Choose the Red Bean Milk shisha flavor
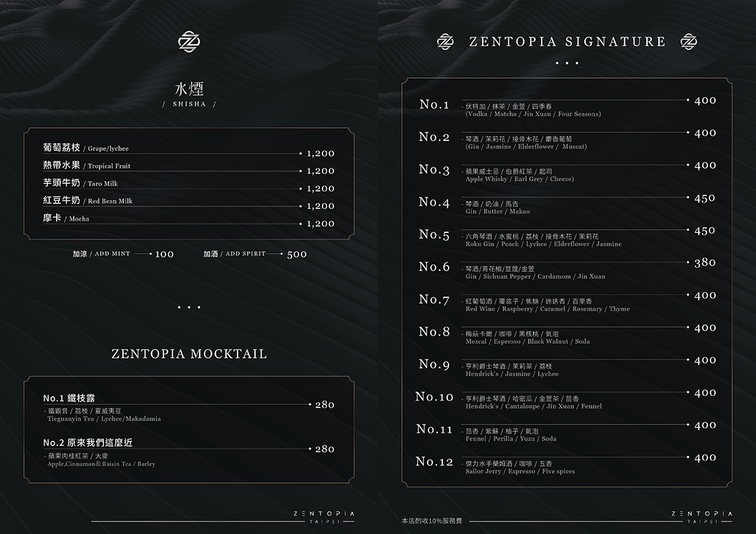 coord(188,203)
